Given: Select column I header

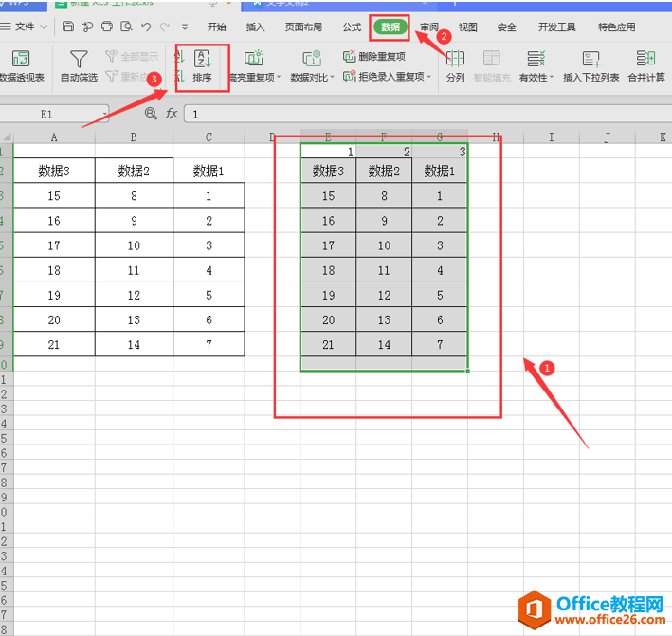Looking at the screenshot, I should click(x=551, y=137).
